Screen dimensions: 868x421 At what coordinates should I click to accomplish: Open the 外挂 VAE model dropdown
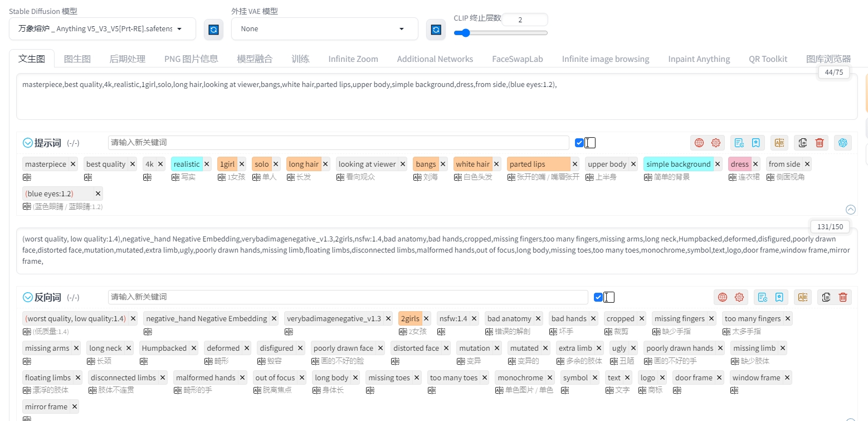click(324, 29)
